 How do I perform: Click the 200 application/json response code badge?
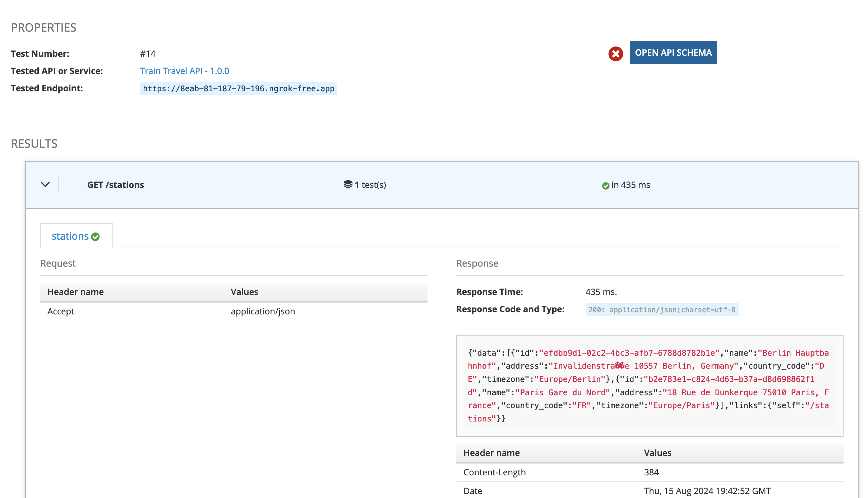pyautogui.click(x=661, y=310)
